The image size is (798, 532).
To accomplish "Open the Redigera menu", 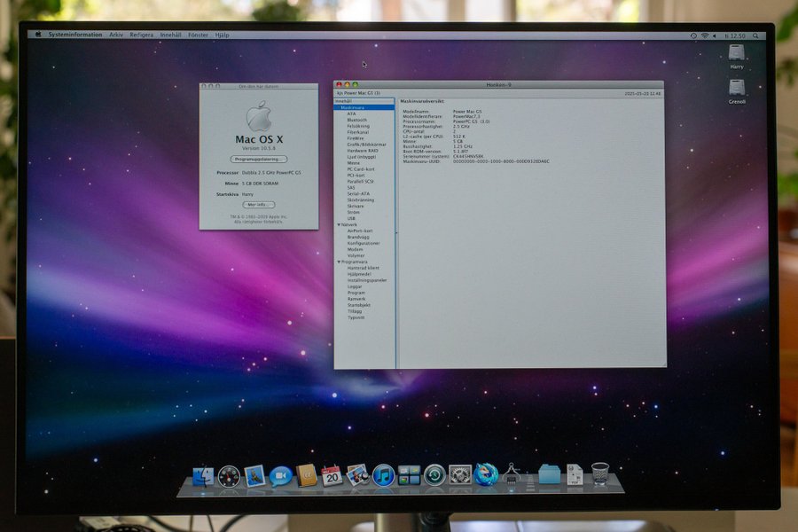I will click(142, 35).
